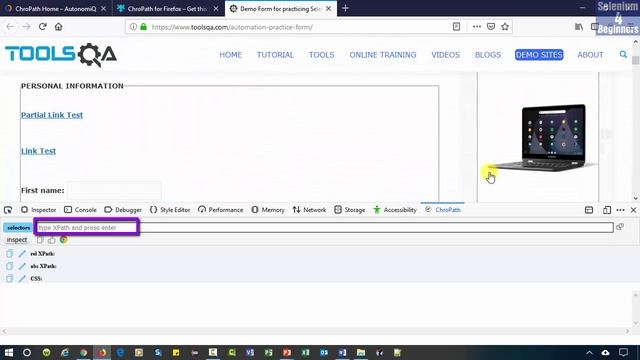Edit the rel XPath value
Viewport: 640px width, 360px height.
click(22, 253)
